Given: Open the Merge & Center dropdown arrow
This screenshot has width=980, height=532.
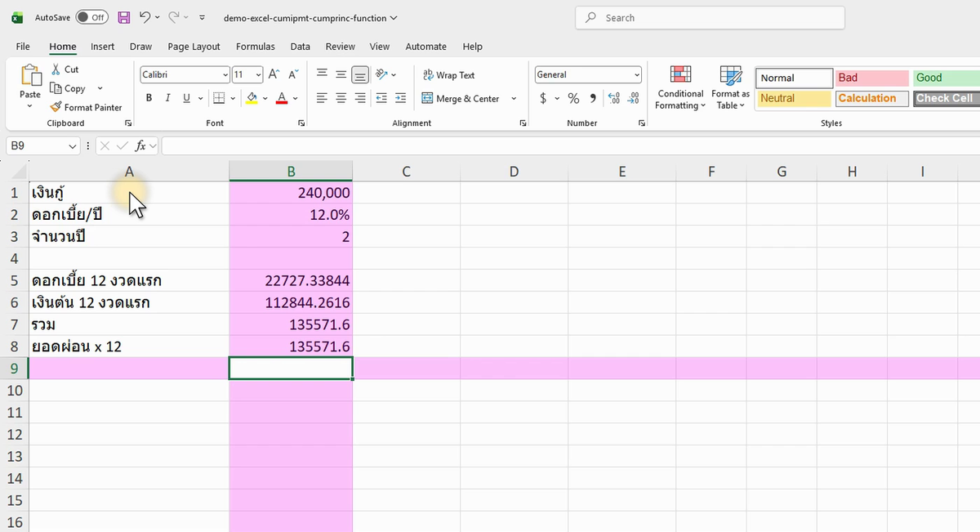Looking at the screenshot, I should pyautogui.click(x=514, y=98).
